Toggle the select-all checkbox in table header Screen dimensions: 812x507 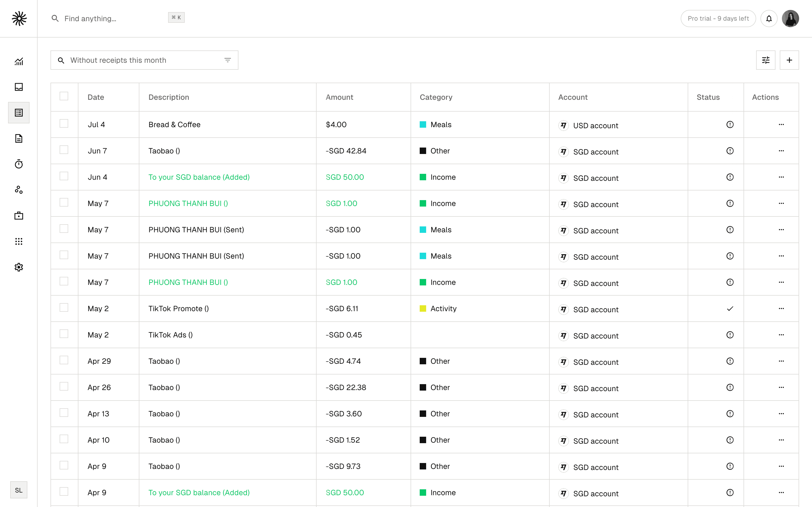(64, 96)
